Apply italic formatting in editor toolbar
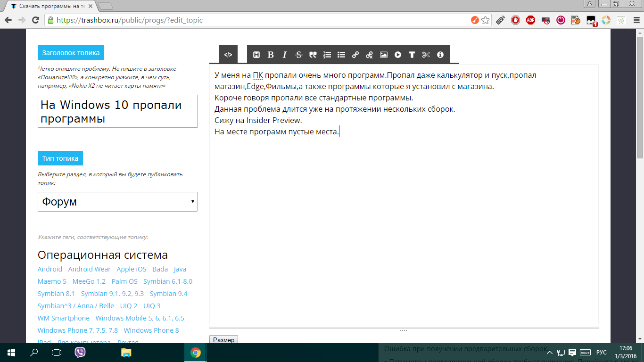Screen dimensions: 644x362 coord(285,55)
